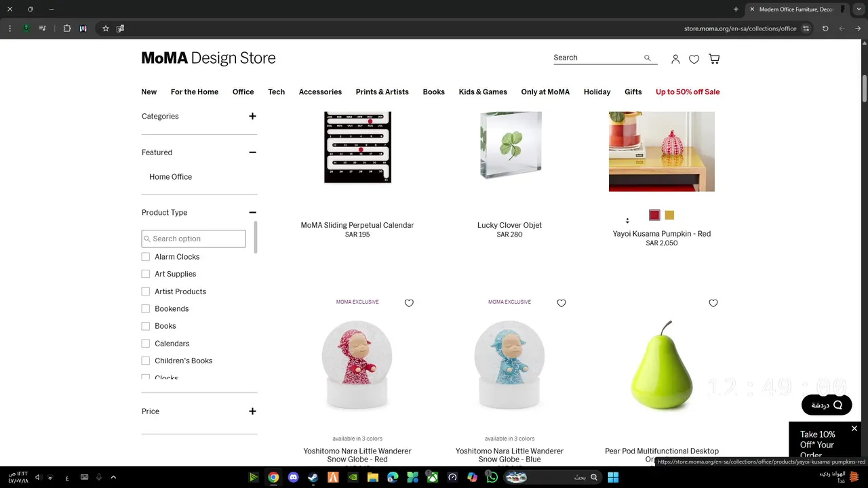The height and width of the screenshot is (488, 868).
Task: Select the Home Office featured filter
Action: pyautogui.click(x=170, y=177)
